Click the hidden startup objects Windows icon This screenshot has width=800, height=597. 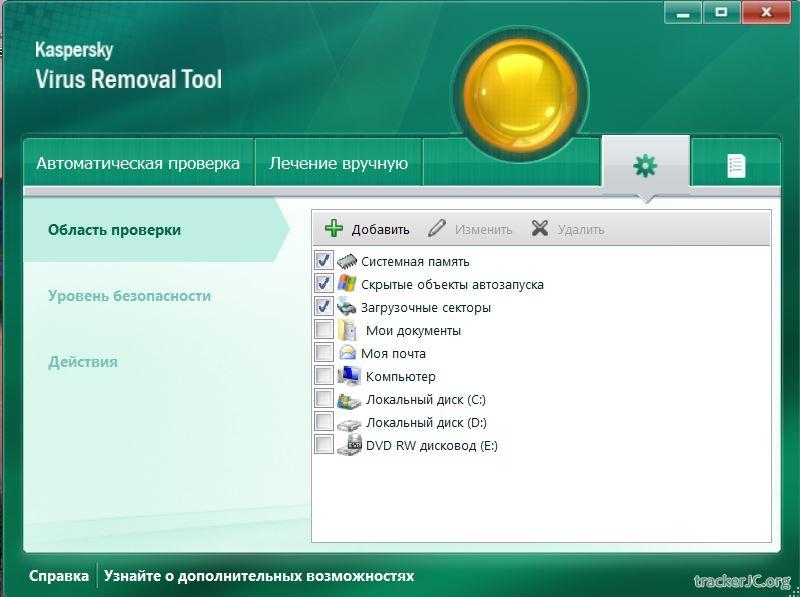point(347,284)
